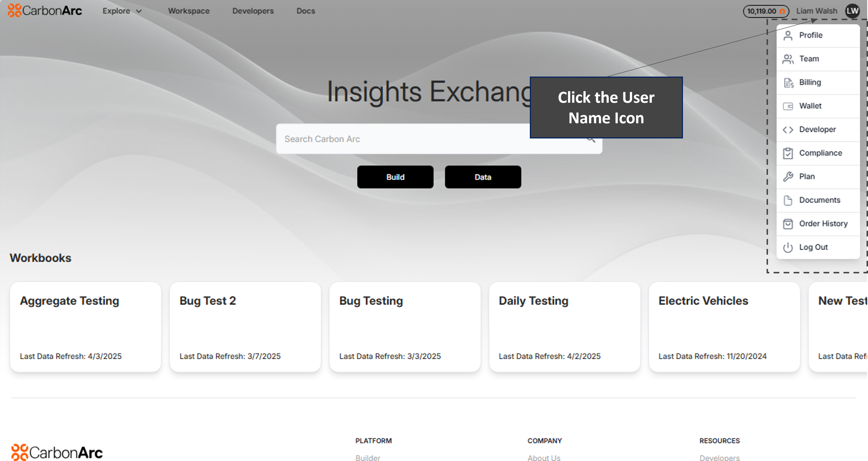This screenshot has width=868, height=461.
Task: Click 'Last Data Refresh: 11/20/2024' text
Action: tap(713, 356)
